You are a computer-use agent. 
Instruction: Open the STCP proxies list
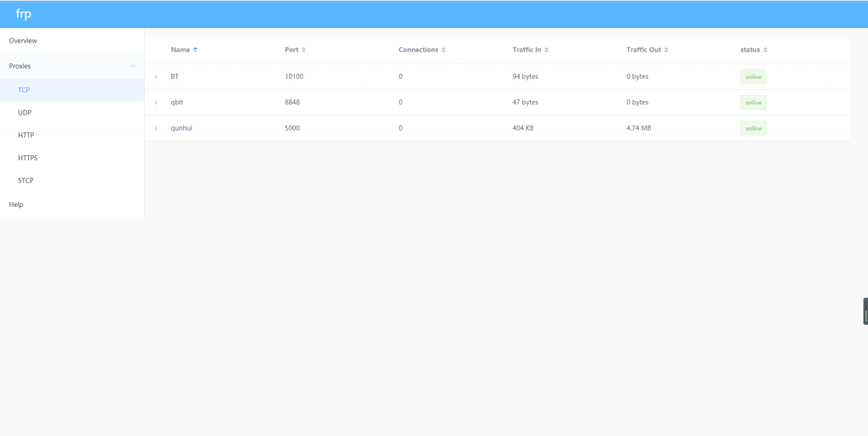pyautogui.click(x=72, y=181)
